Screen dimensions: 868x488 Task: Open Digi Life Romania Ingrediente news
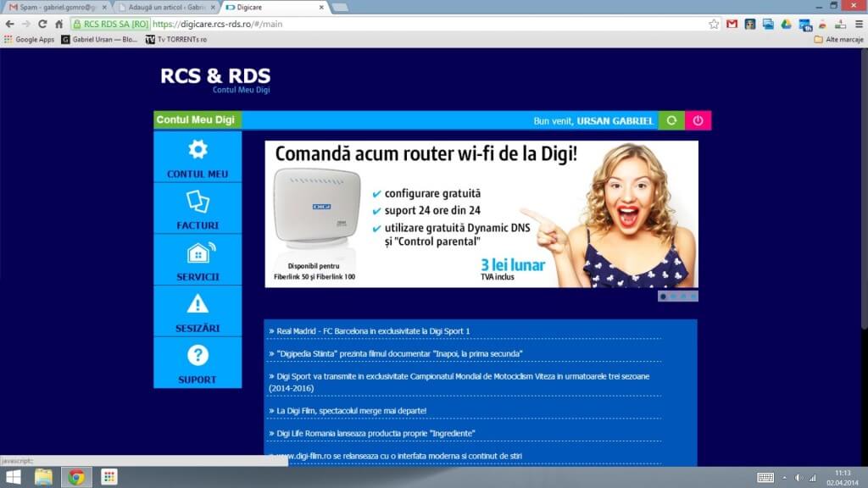click(x=376, y=433)
